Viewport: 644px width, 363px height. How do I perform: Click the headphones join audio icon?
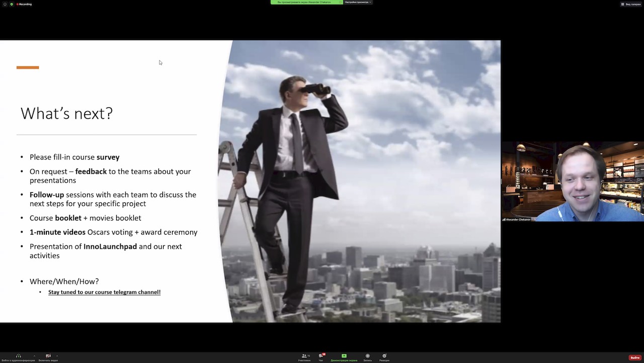pos(18,356)
